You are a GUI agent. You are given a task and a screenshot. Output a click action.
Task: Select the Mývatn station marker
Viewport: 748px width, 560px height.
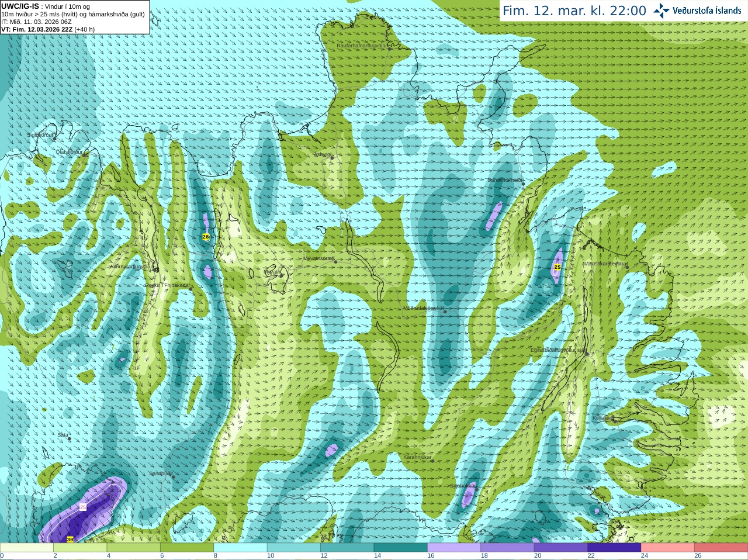pos(281,275)
